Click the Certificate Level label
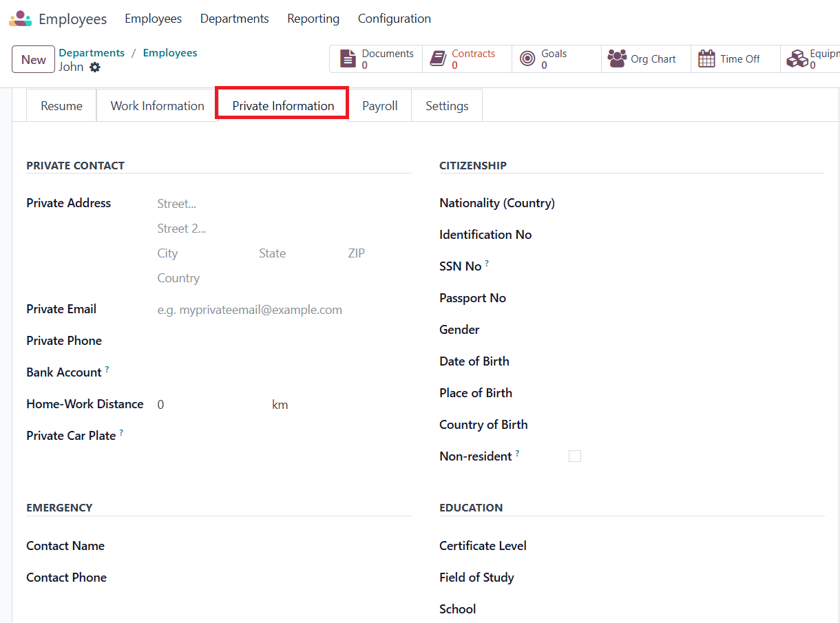Screen dimensions: 840x623 point(483,546)
